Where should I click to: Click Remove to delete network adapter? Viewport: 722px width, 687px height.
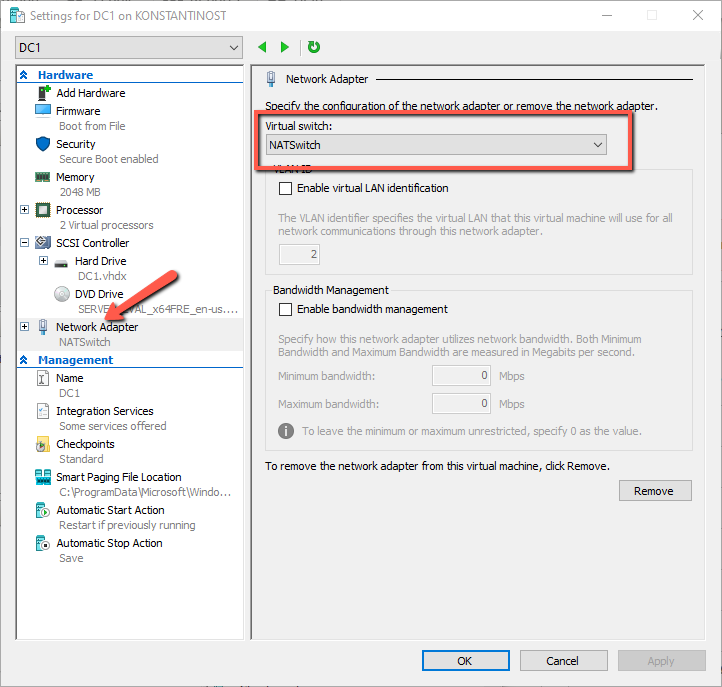655,491
